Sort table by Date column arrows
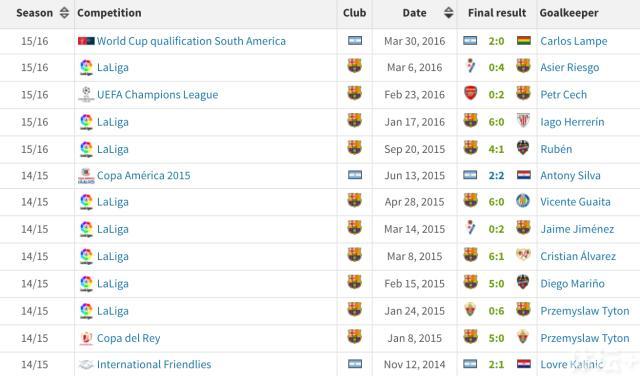Viewport: 640px width, 376px height. coord(448,13)
